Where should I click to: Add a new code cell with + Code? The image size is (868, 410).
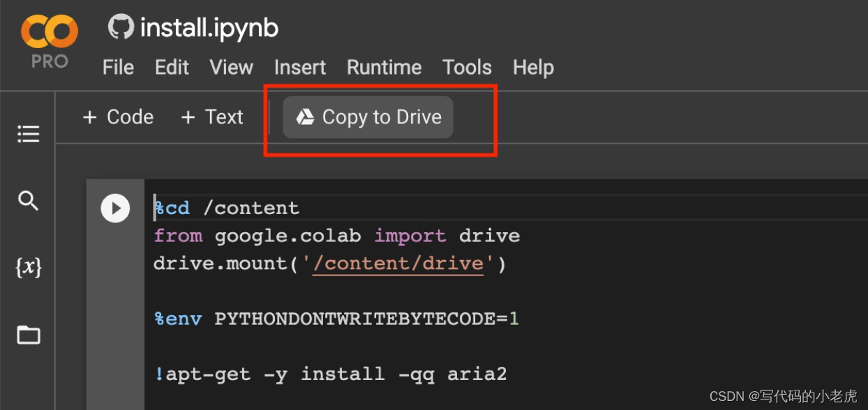click(x=117, y=116)
